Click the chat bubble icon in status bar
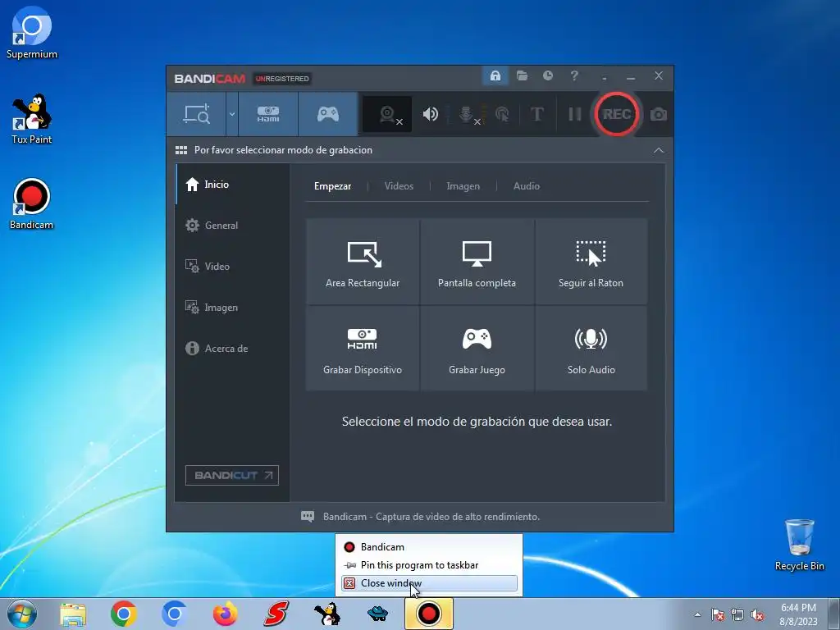Screen dimensions: 840x630 (308, 517)
